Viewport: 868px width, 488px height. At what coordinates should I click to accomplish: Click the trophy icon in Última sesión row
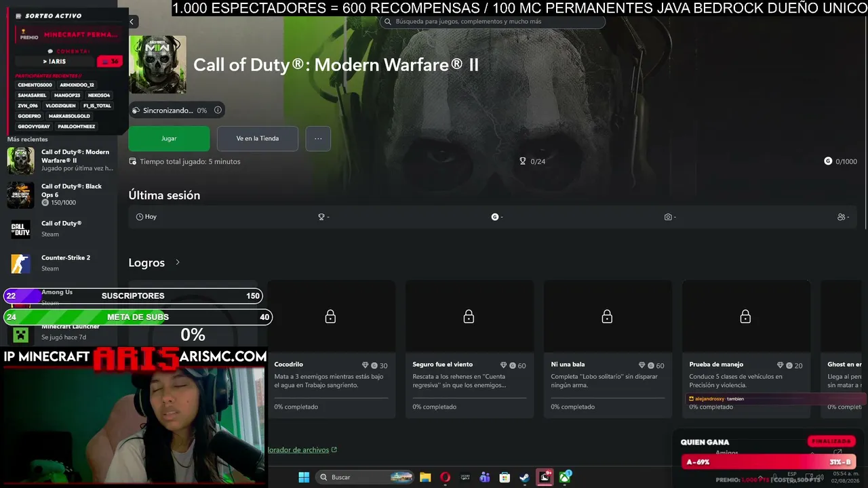coord(321,217)
